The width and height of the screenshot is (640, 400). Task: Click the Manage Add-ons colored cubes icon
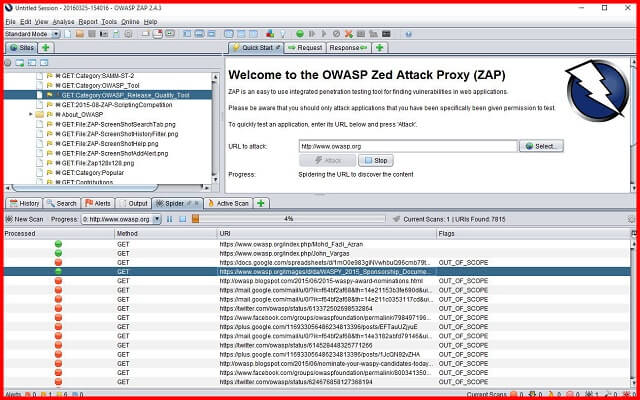click(270, 34)
